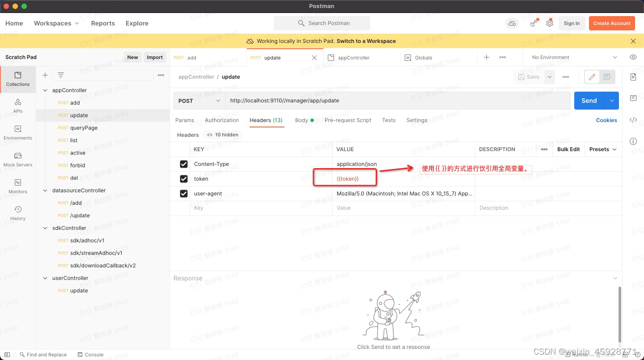The width and height of the screenshot is (644, 360).
Task: Collapse the userController collection
Action: pos(45,278)
